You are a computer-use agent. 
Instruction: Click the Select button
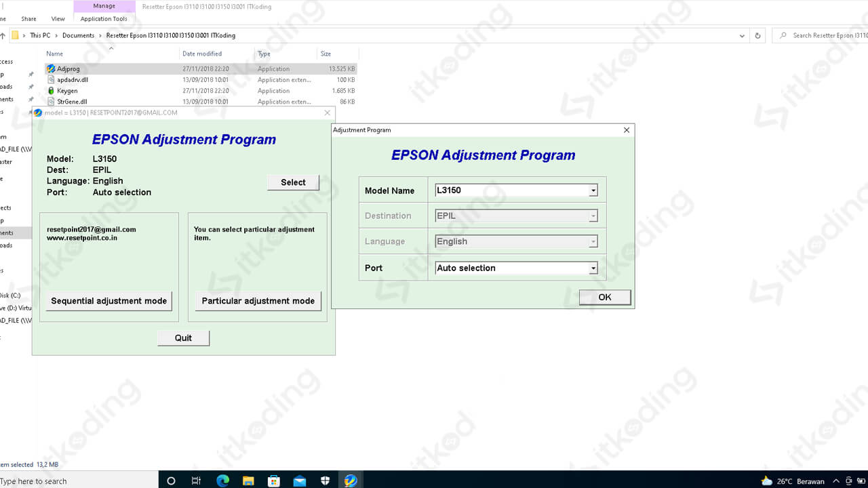point(293,182)
